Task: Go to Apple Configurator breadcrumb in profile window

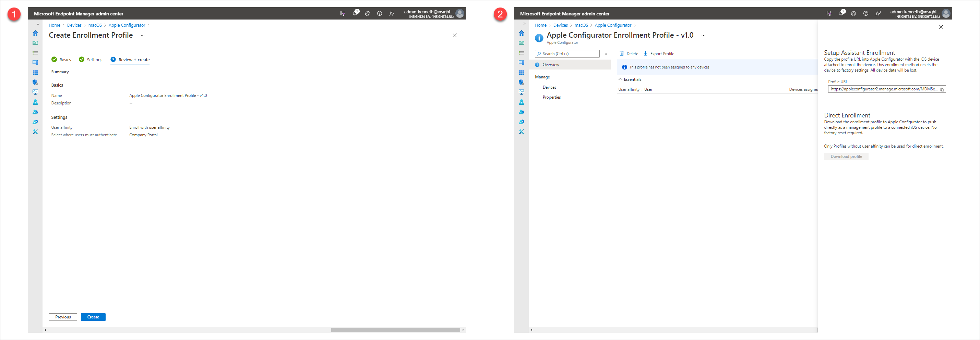Action: (613, 25)
